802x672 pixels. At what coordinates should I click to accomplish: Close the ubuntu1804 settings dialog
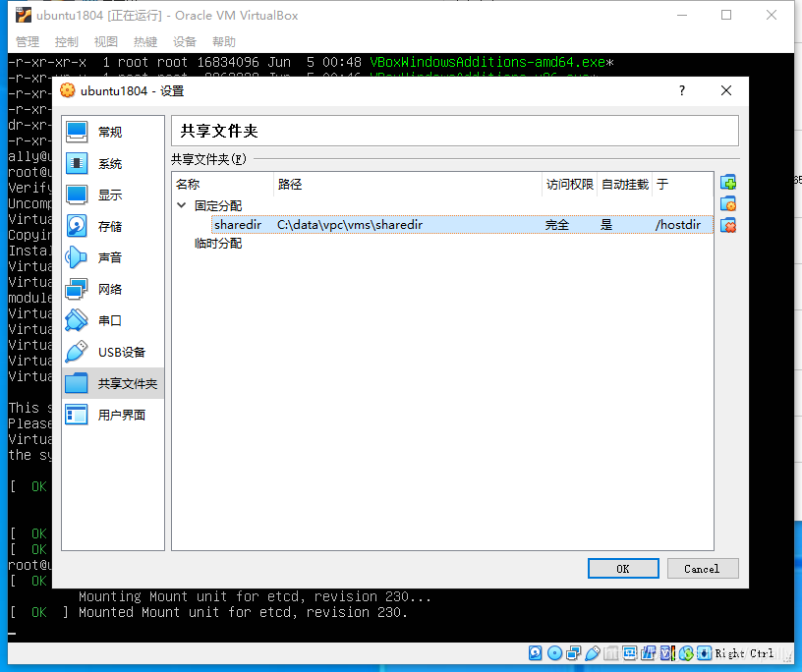725,90
